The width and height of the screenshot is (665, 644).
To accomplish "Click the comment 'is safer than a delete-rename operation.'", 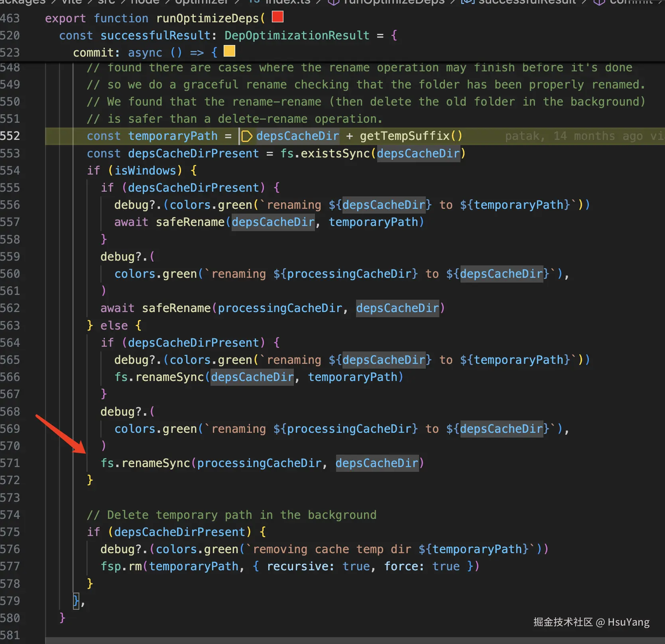I will (x=235, y=119).
